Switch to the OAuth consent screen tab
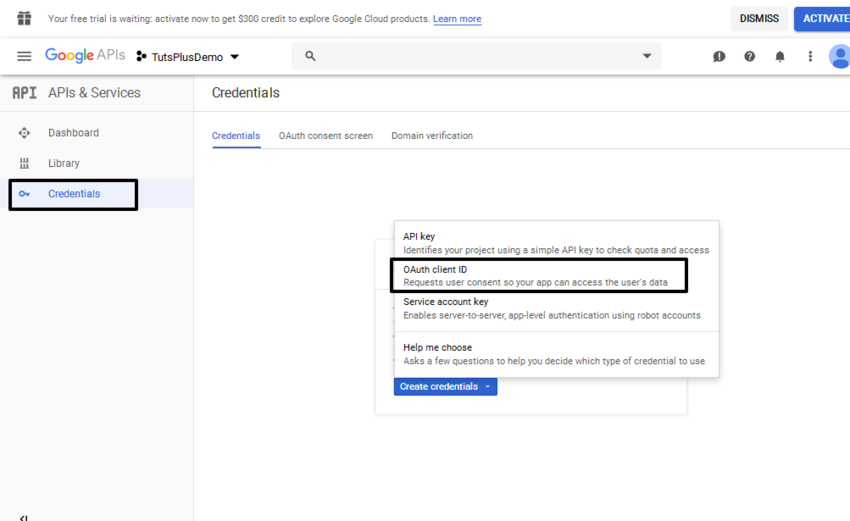 click(325, 136)
